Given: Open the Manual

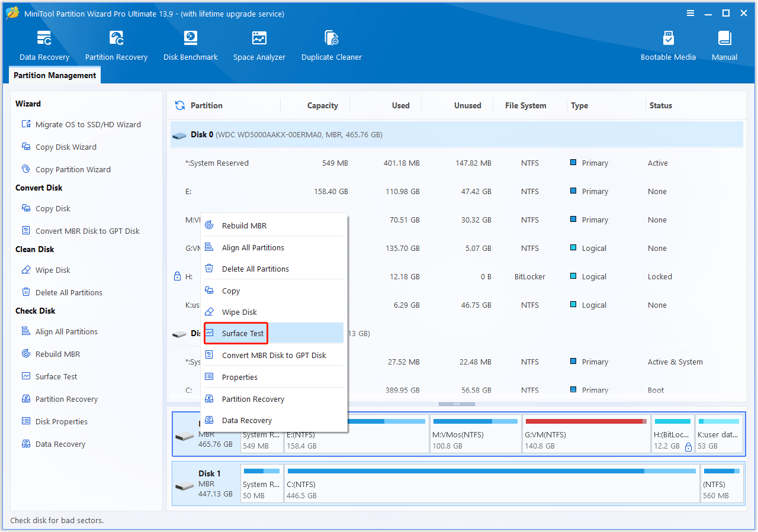Looking at the screenshot, I should point(725,46).
